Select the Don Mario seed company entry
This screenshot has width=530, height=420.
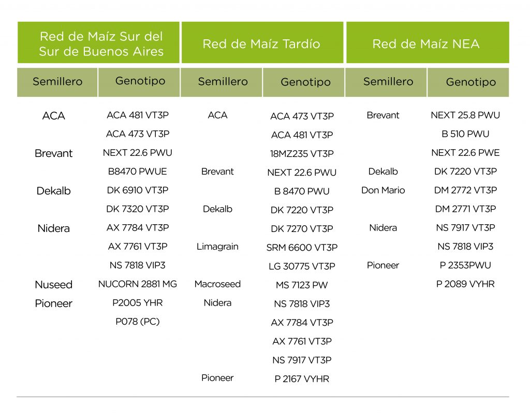pos(383,190)
